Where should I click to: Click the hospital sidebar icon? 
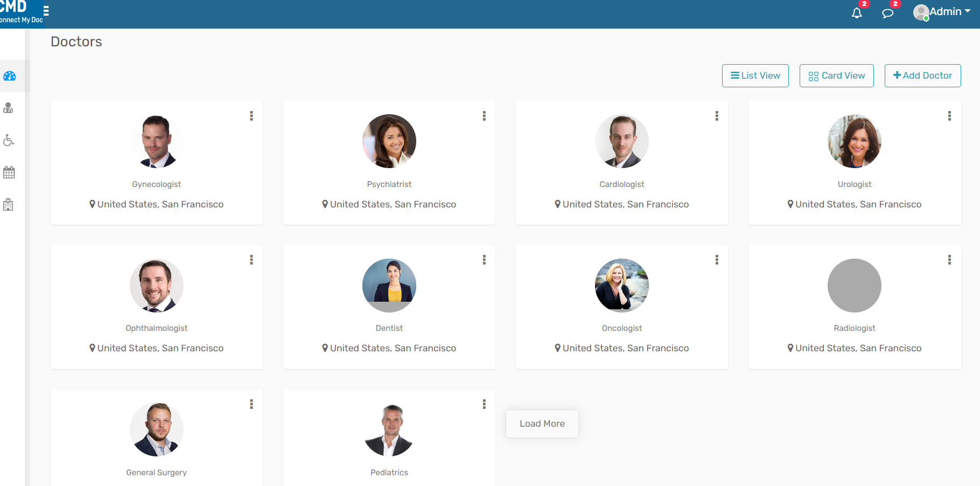(8, 204)
